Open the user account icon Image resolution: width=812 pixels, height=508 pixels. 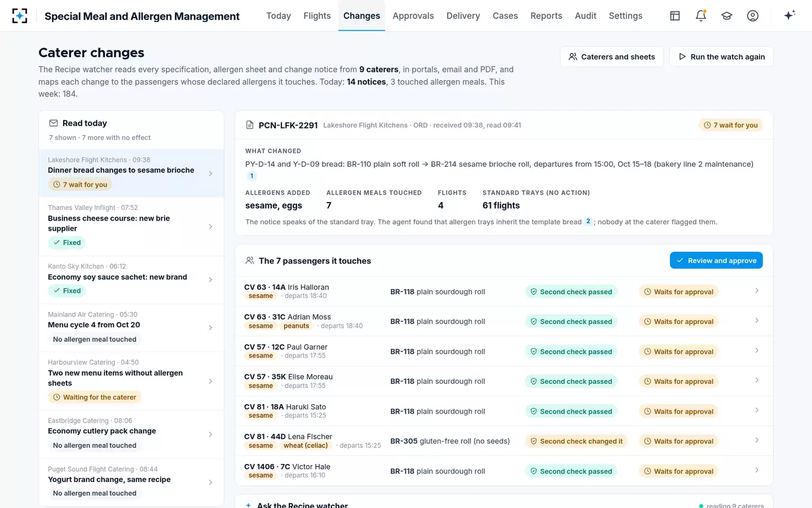753,16
